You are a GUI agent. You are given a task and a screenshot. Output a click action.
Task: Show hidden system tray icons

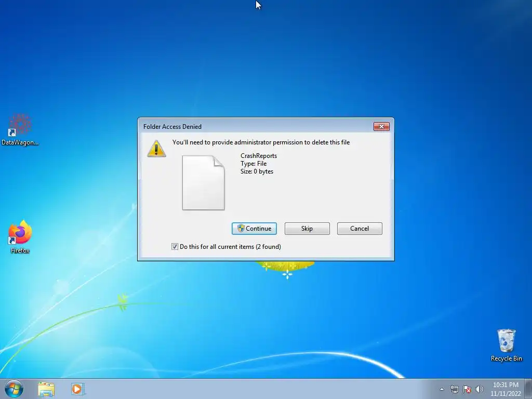tap(442, 389)
